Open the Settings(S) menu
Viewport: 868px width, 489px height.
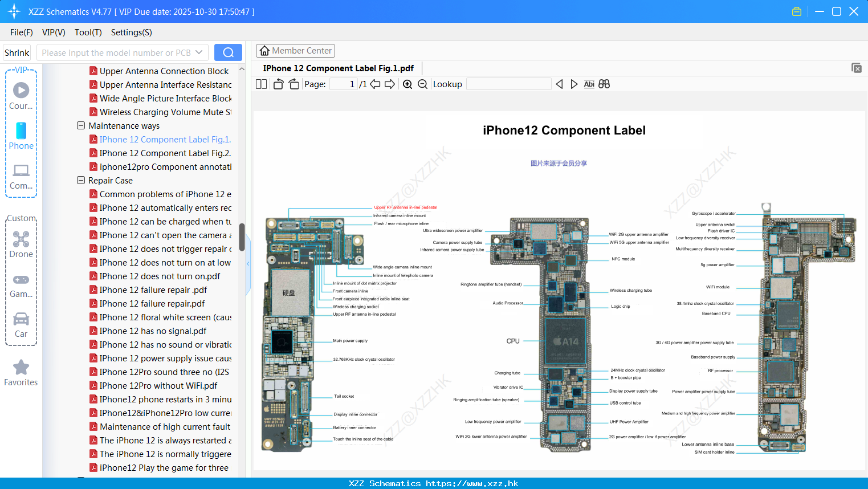click(132, 32)
